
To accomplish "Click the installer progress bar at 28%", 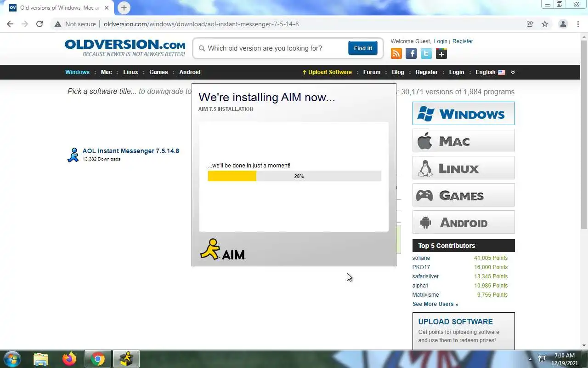I will click(294, 176).
